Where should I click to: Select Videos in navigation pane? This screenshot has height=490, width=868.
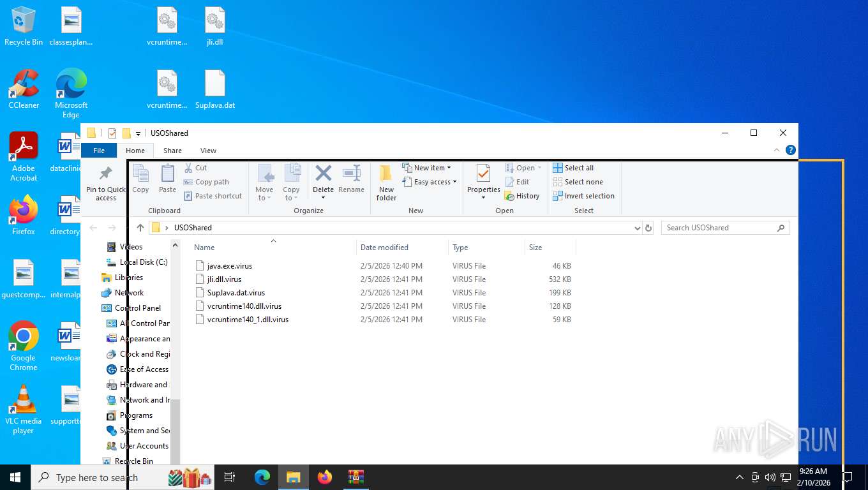(x=131, y=247)
